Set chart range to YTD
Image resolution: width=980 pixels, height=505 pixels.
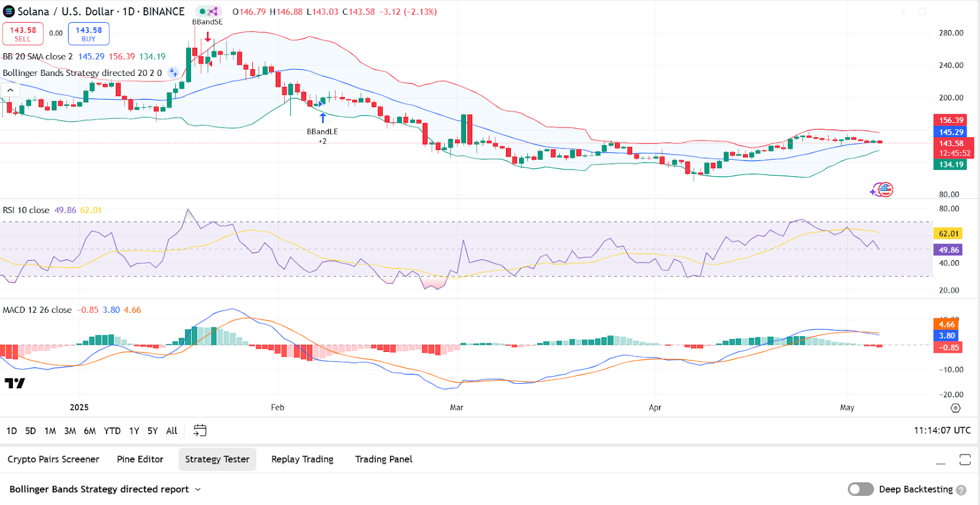click(112, 431)
